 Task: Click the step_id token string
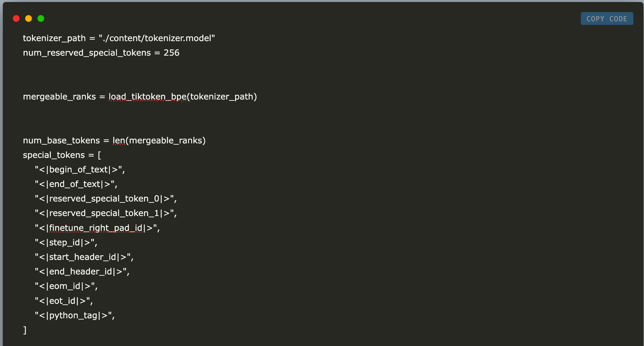click(x=66, y=243)
